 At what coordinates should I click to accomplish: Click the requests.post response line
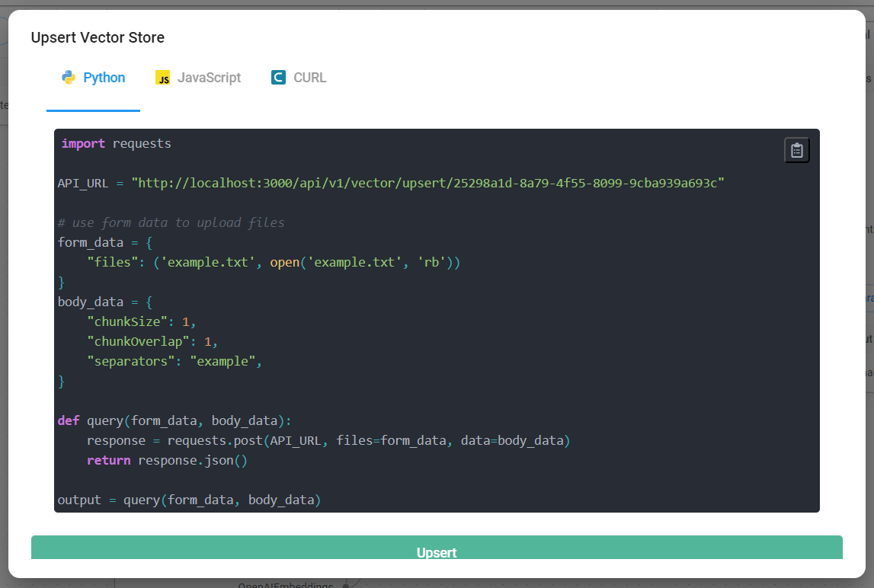click(328, 440)
